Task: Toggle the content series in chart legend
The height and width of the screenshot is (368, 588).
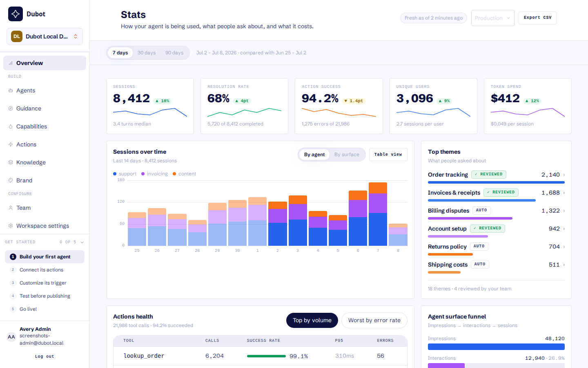Action: [185, 174]
